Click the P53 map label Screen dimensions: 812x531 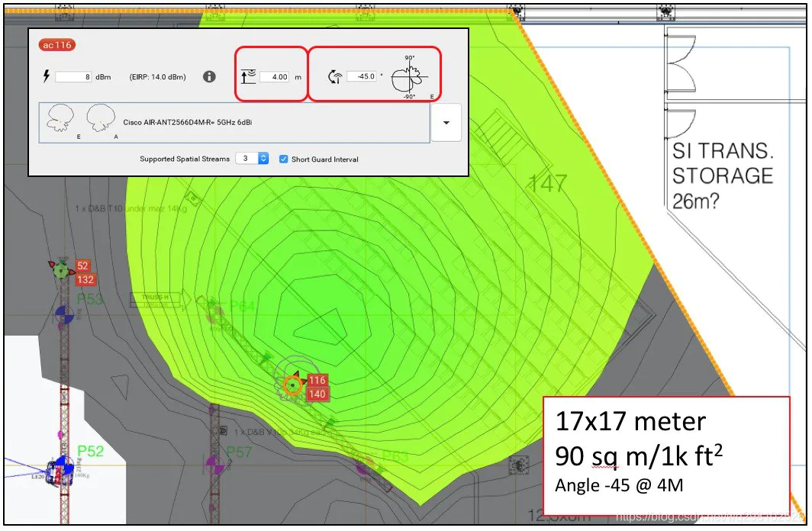tap(89, 299)
